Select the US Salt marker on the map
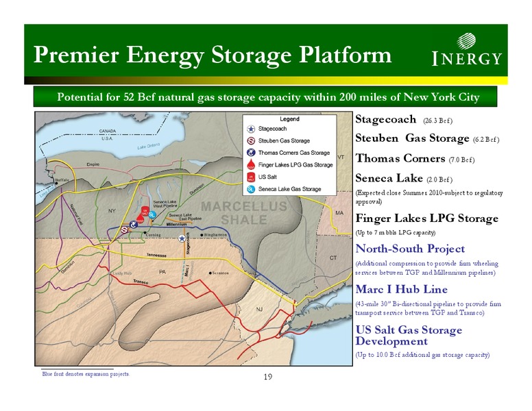 point(145,211)
